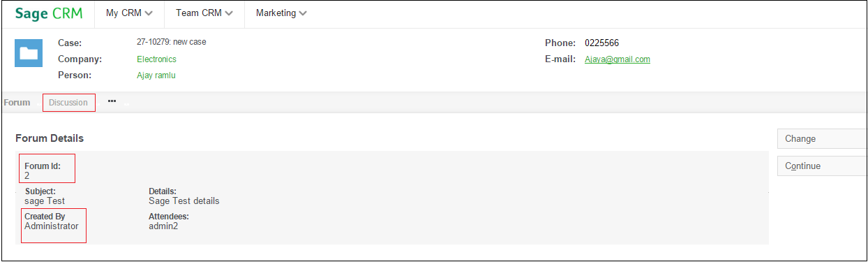Click the Change button

821,138
